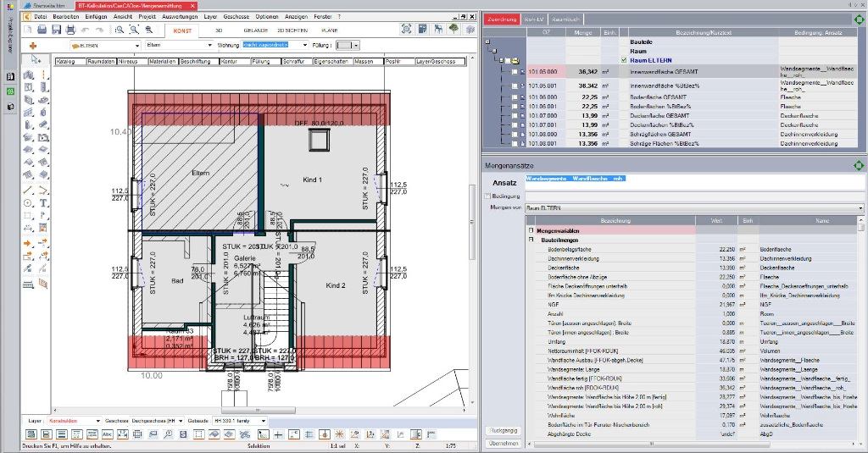This screenshot has width=868, height=453.
Task: Uncheck the Raum ELTERN checkbox
Action: pos(624,61)
